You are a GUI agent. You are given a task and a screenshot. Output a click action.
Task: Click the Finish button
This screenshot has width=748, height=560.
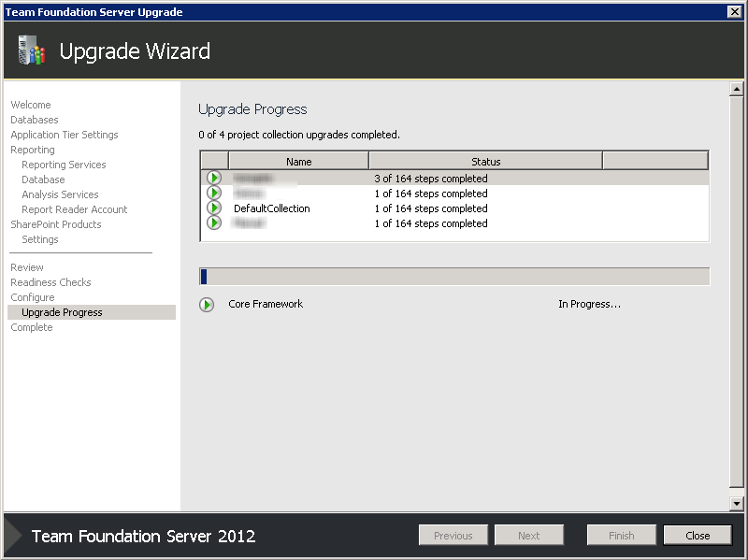coord(622,535)
